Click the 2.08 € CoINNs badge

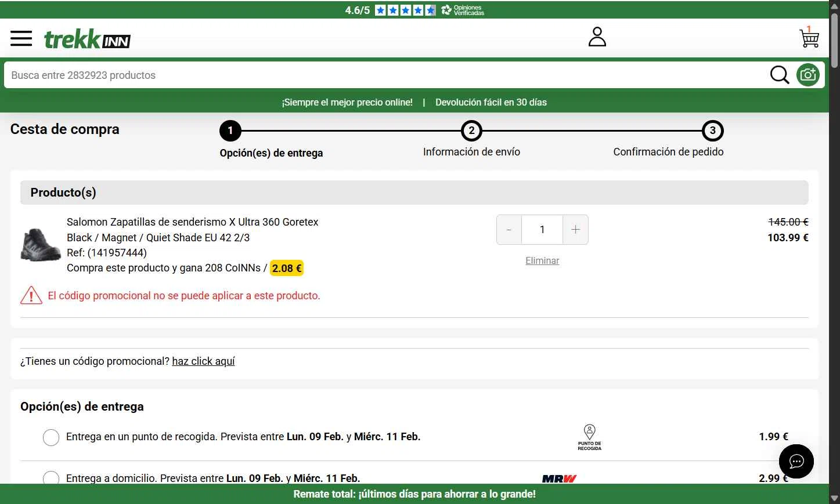tap(287, 268)
